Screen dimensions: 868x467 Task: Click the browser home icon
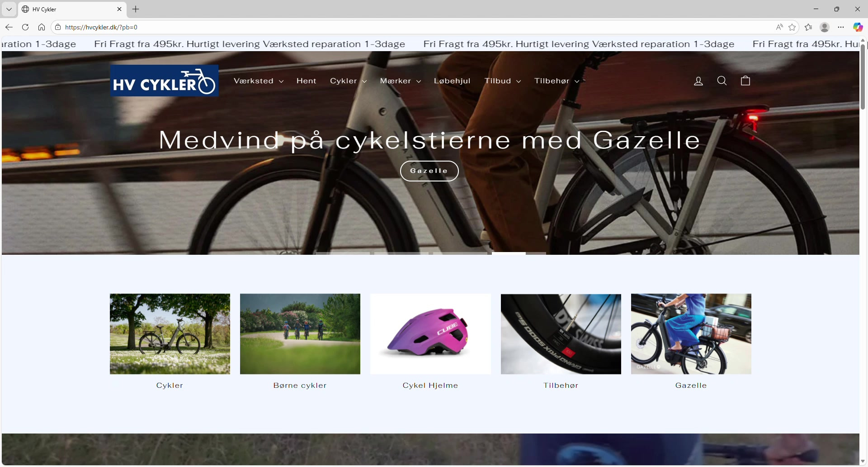click(42, 27)
